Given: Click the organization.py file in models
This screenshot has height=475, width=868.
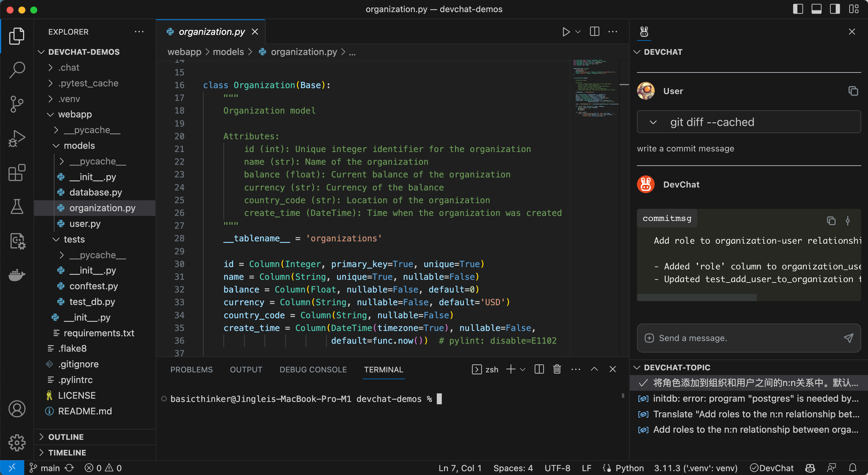Looking at the screenshot, I should [x=102, y=208].
